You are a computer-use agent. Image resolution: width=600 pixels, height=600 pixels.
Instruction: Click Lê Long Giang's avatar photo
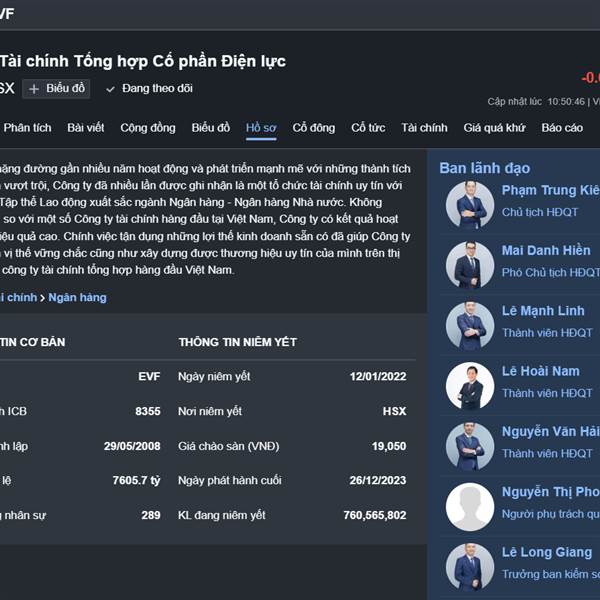[469, 567]
